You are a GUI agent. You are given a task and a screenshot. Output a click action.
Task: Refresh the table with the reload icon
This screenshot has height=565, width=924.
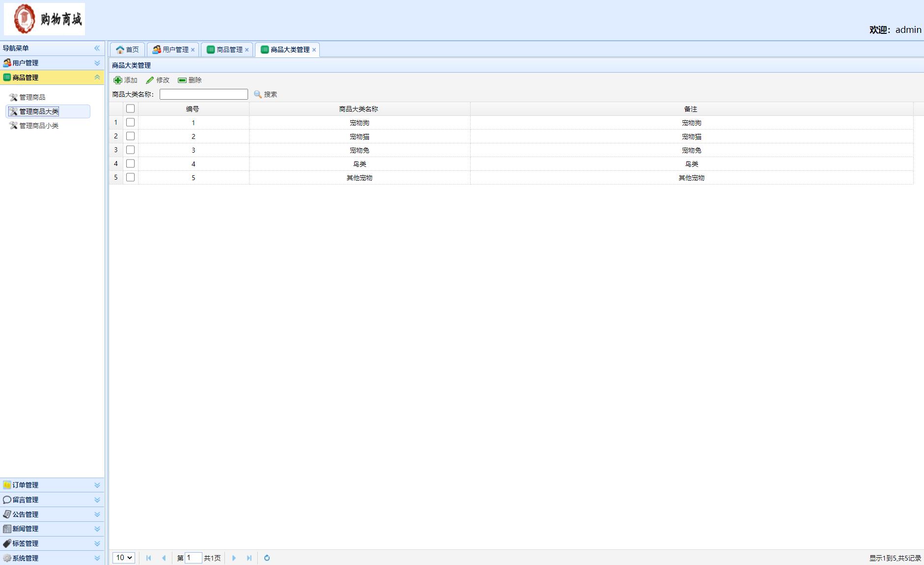tap(267, 558)
